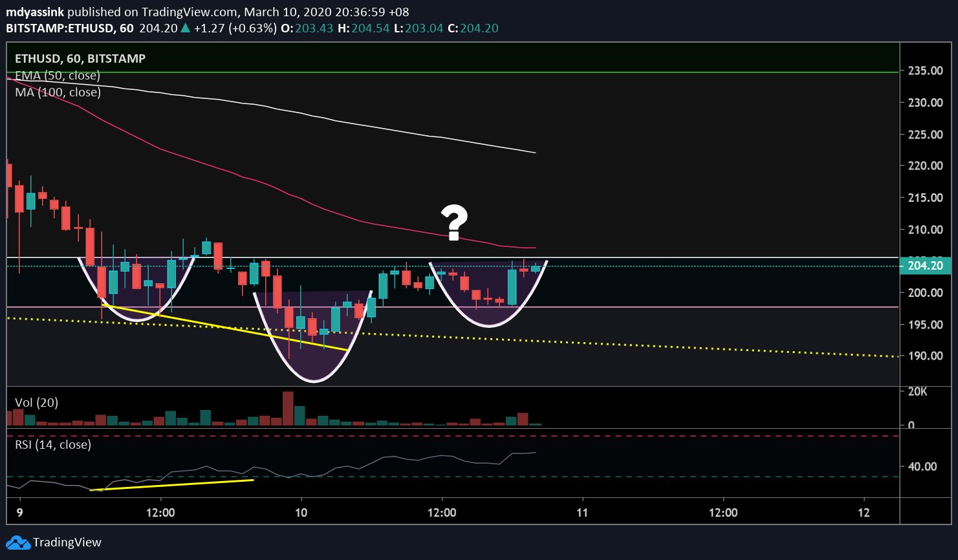This screenshot has width=958, height=560.
Task: Select the MA (100, close) indicator label
Action: click(x=58, y=92)
